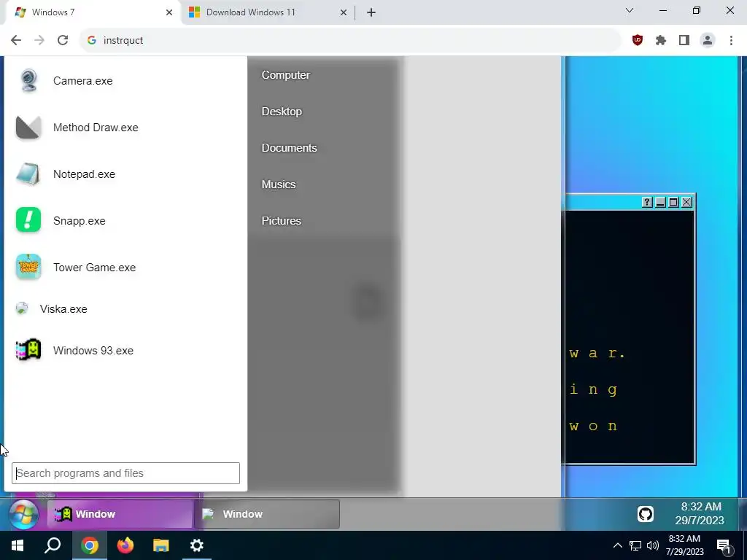747x560 pixels.
Task: Open the Viska.exe small icon
Action: 21,308
